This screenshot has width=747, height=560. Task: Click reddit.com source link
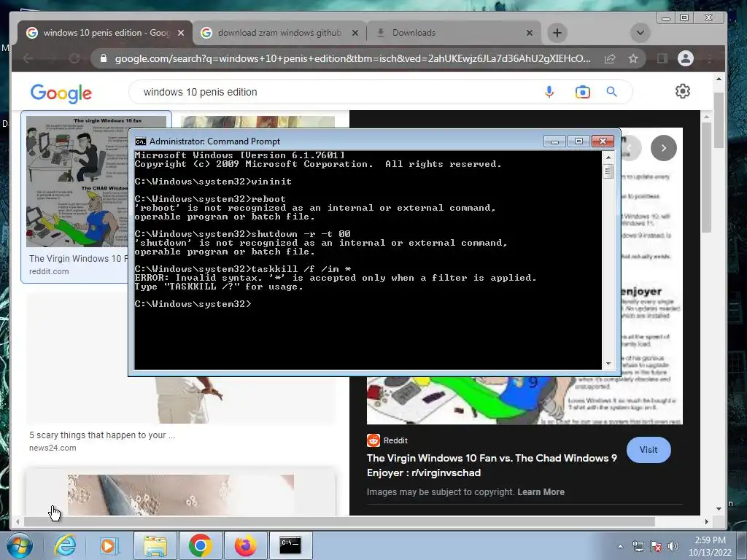49,271
